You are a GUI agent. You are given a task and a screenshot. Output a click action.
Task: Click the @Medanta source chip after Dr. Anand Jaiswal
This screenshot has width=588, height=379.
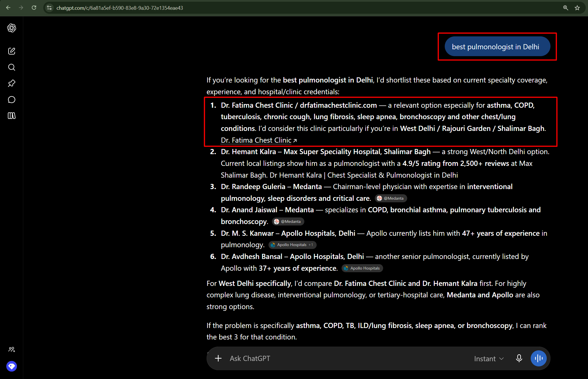click(288, 221)
